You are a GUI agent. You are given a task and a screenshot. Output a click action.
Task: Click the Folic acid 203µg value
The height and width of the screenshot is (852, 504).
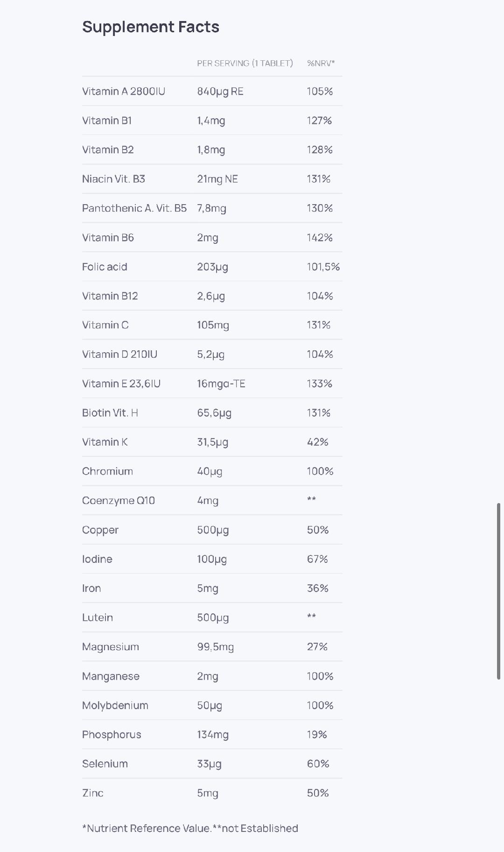212,267
